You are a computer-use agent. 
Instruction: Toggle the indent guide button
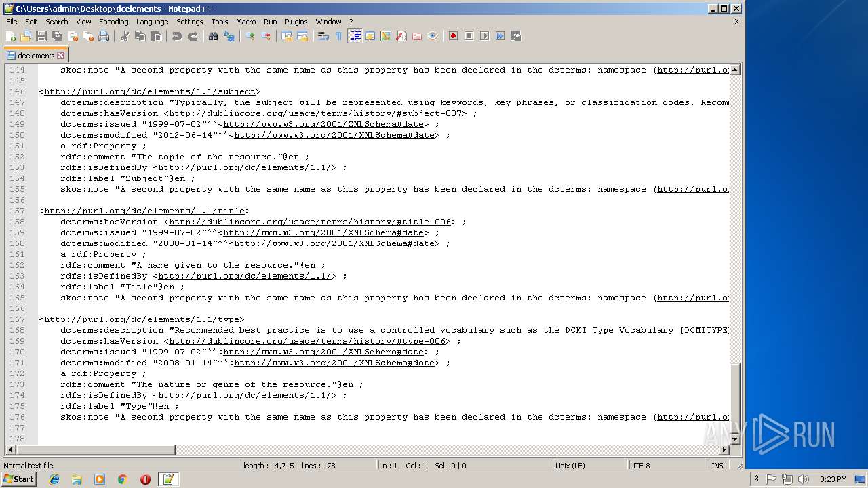[355, 36]
